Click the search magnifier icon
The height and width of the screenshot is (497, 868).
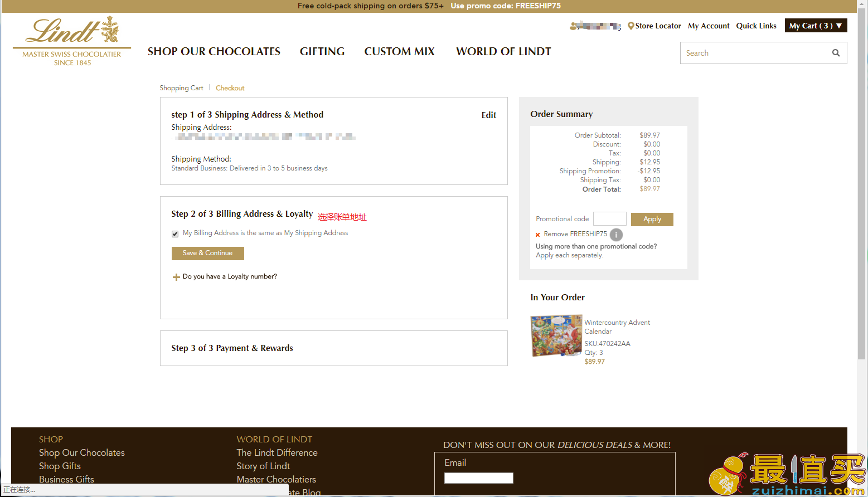click(x=836, y=53)
